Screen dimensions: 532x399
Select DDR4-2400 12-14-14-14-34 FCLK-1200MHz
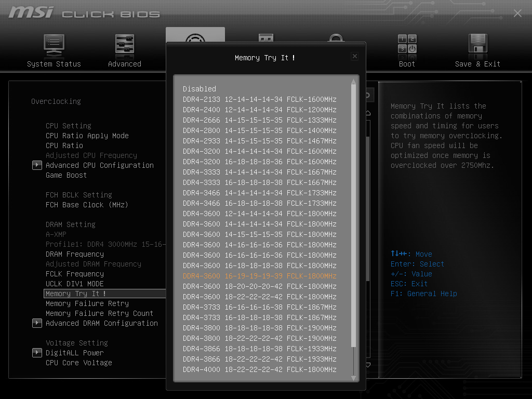[260, 110]
